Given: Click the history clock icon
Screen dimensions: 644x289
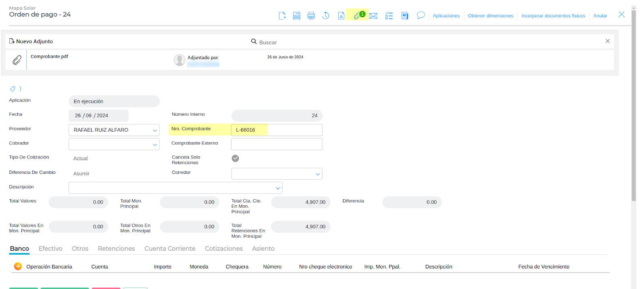Looking at the screenshot, I should (326, 16).
